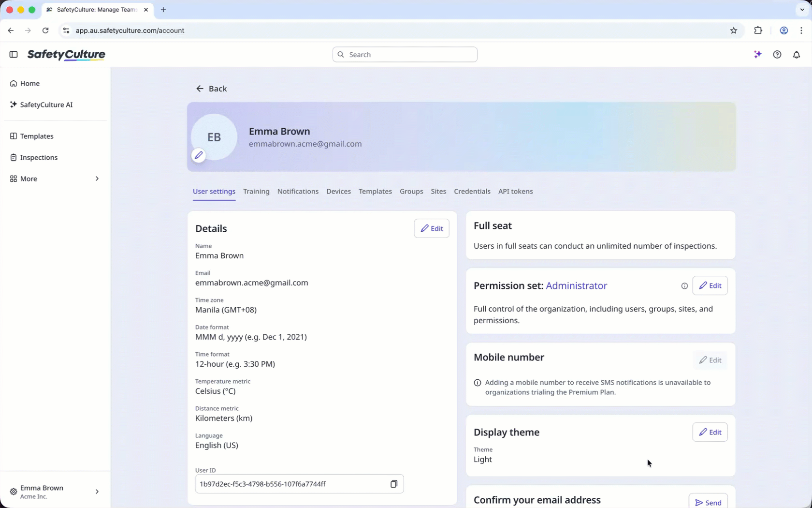812x508 pixels.
Task: Switch to the Credentials tab
Action: pos(472,192)
